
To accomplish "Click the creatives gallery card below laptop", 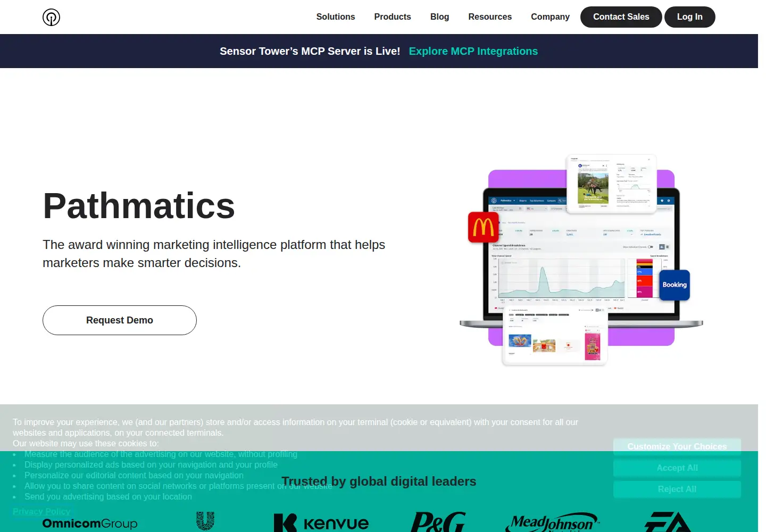I will pos(555,337).
